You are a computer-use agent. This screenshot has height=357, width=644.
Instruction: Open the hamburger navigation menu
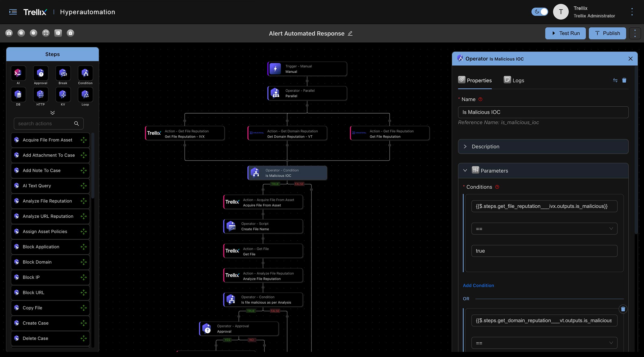(x=13, y=12)
